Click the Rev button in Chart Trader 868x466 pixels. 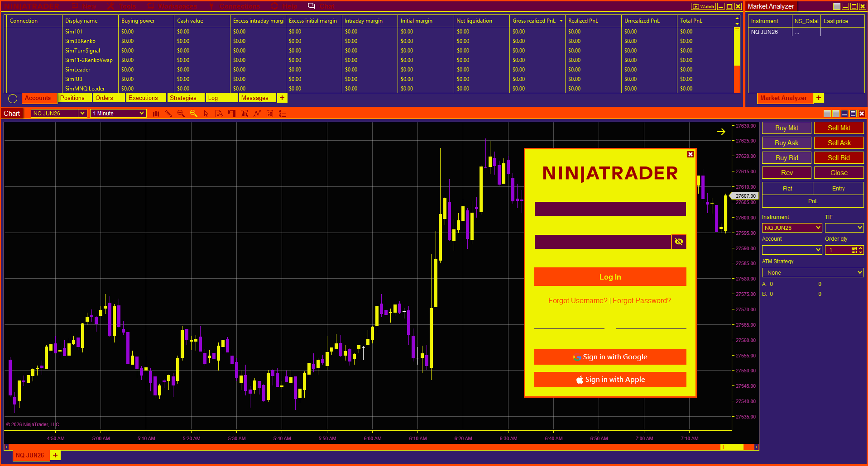pyautogui.click(x=786, y=173)
